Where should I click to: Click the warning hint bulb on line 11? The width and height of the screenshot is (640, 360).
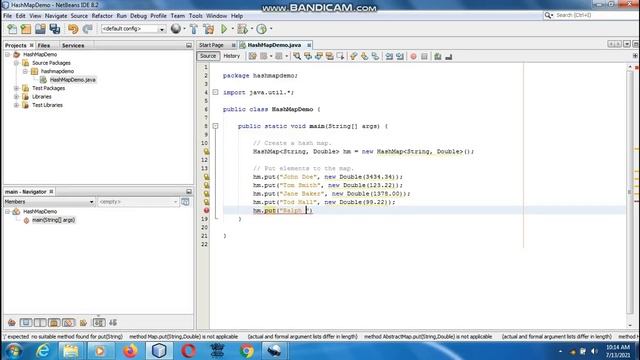click(x=206, y=151)
